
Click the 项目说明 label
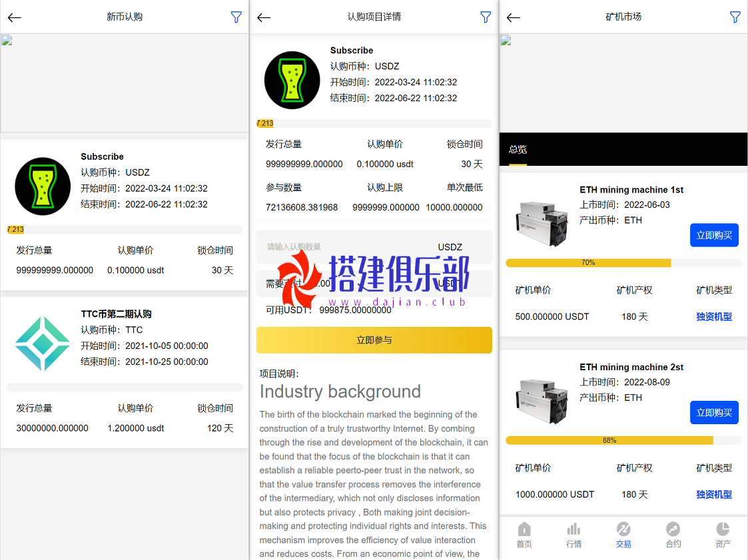coord(279,374)
